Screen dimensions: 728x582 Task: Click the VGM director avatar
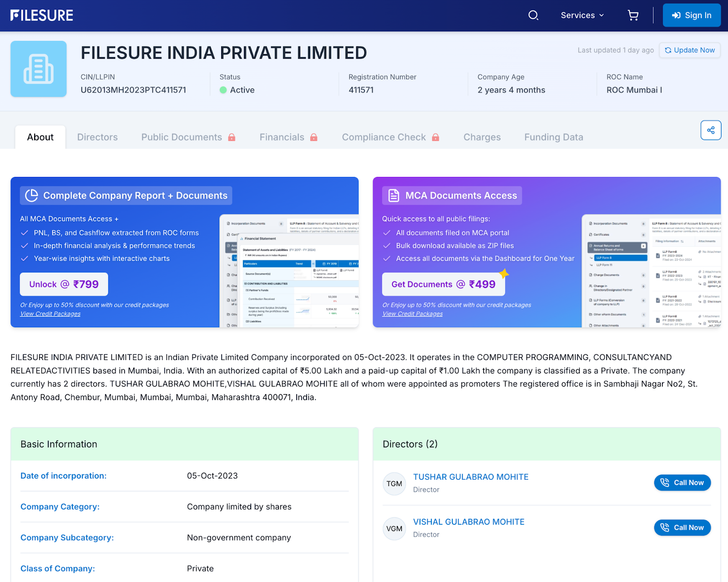pos(394,528)
